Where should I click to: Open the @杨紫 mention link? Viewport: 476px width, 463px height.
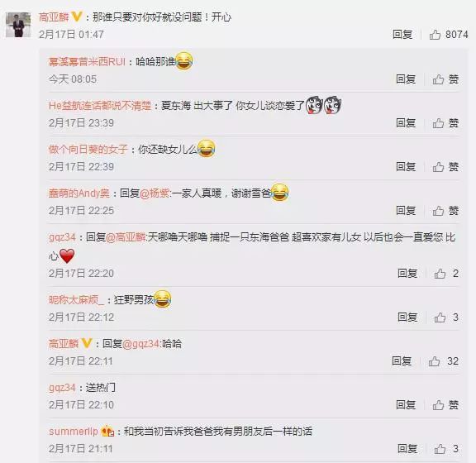[155, 193]
